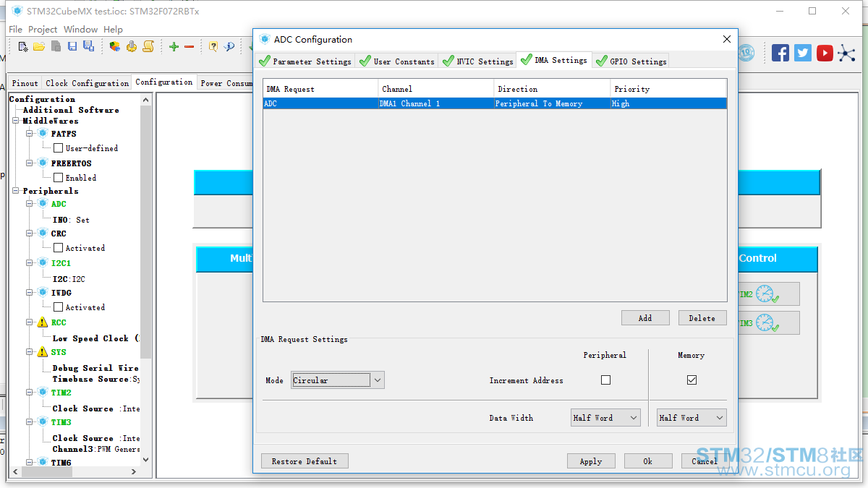
Task: Open the Clock Configuration tab
Action: pyautogui.click(x=87, y=83)
